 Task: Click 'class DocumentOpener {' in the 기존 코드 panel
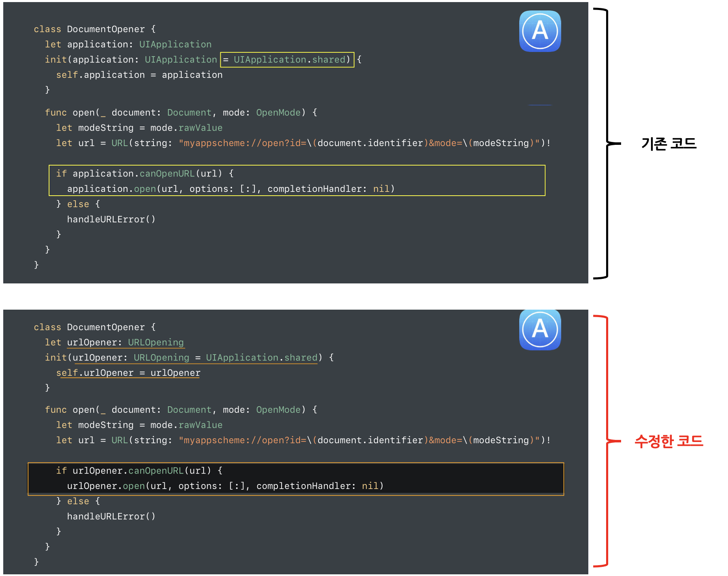[x=95, y=29]
